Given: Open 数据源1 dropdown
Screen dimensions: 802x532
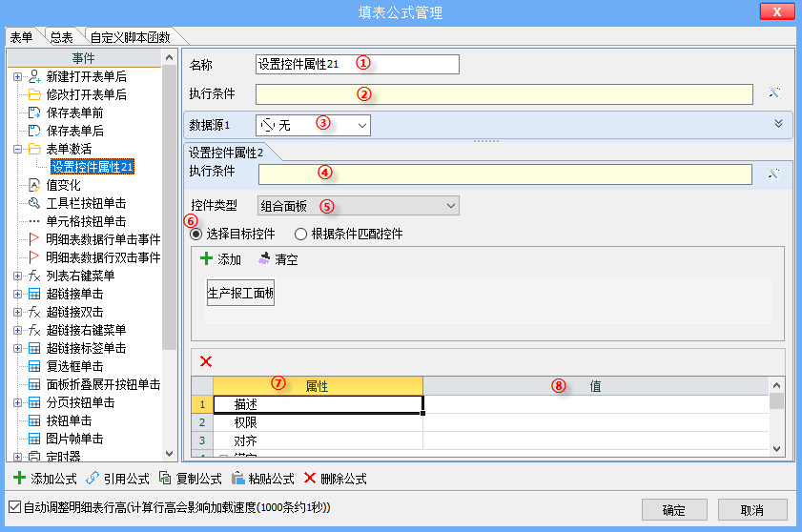Looking at the screenshot, I should point(362,125).
